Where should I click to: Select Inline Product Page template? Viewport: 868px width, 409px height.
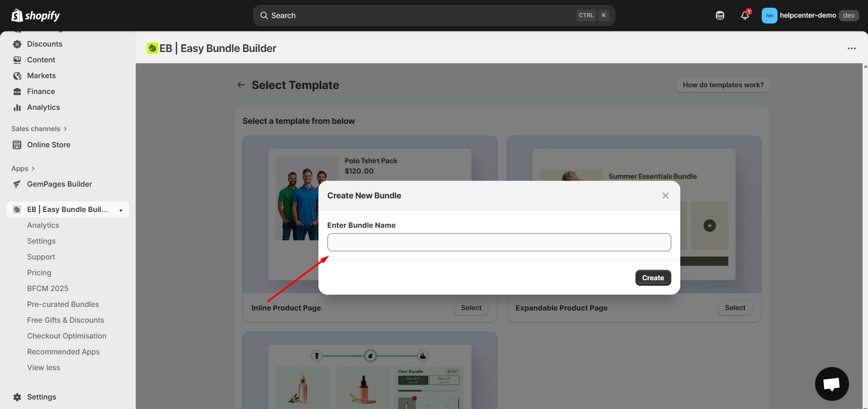471,308
